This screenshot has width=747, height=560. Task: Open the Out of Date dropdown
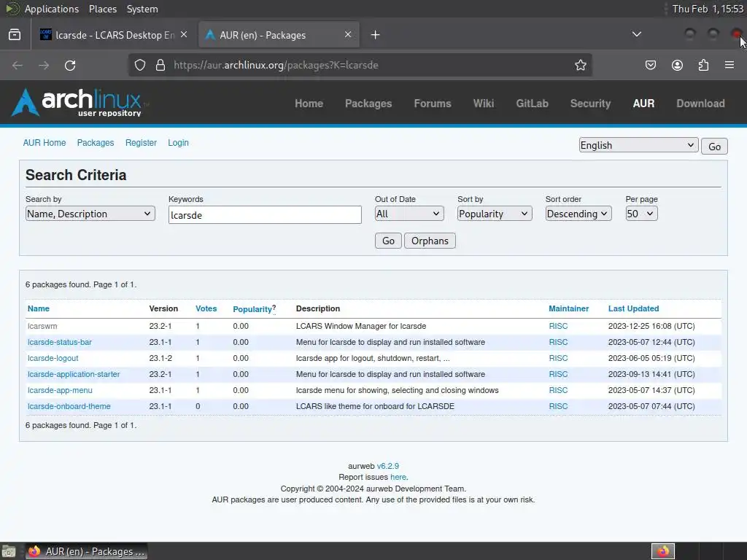coord(409,214)
